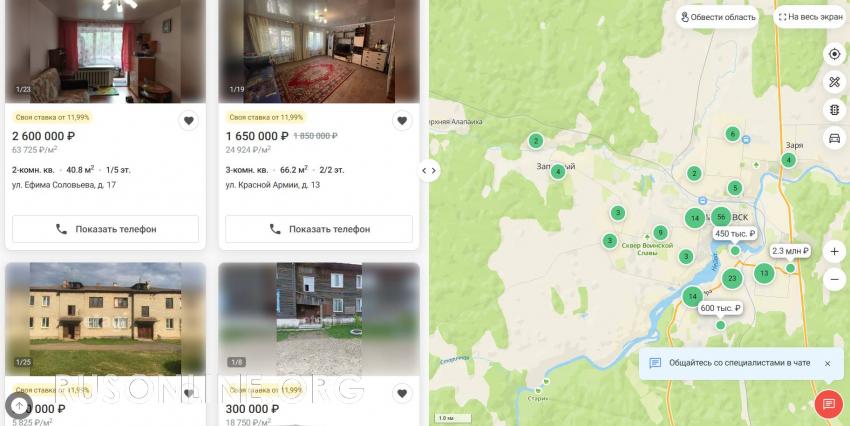This screenshot has height=426, width=850.
Task: Click the car route icon on map
Action: 834,138
